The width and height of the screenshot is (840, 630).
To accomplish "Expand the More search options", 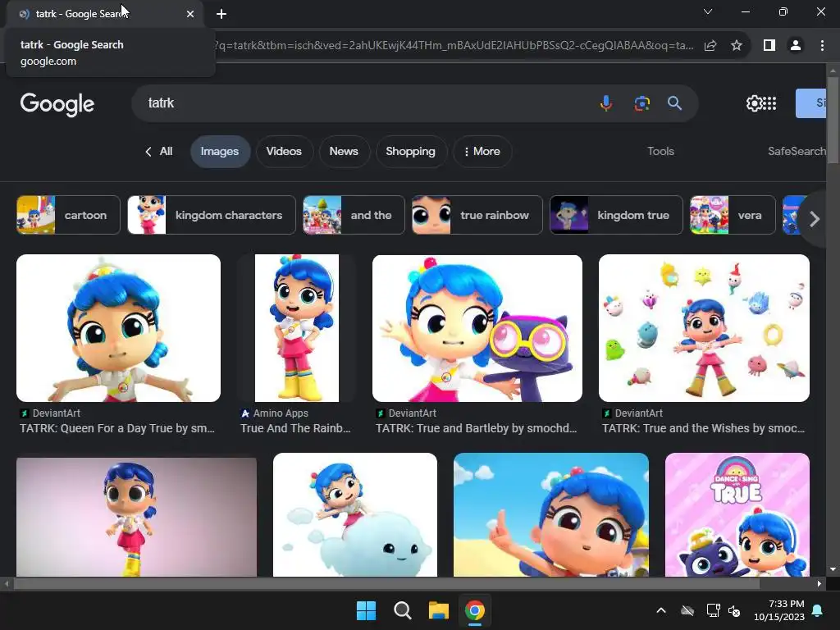I will pyautogui.click(x=482, y=152).
